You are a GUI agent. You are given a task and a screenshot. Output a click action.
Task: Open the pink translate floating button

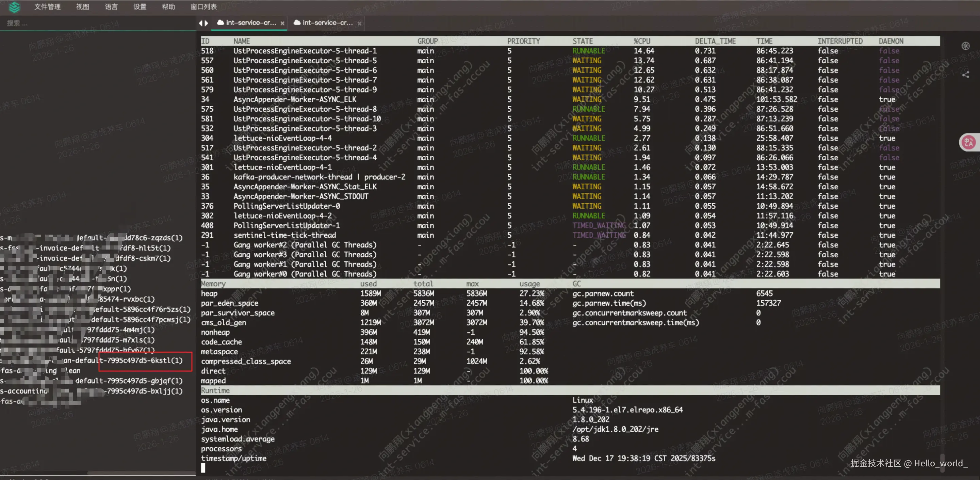[x=968, y=143]
